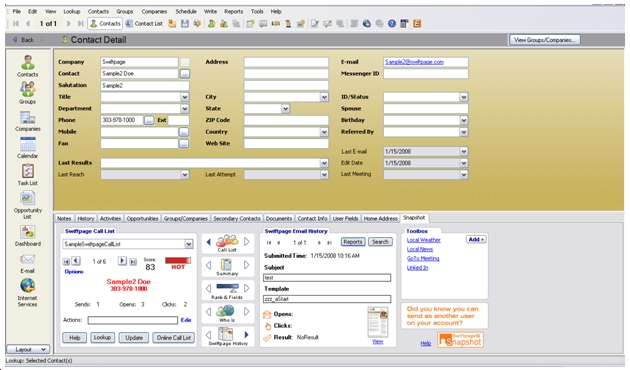Expand the Country dropdown
Image resolution: width=630 pixels, height=370 pixels.
pyautogui.click(x=324, y=132)
